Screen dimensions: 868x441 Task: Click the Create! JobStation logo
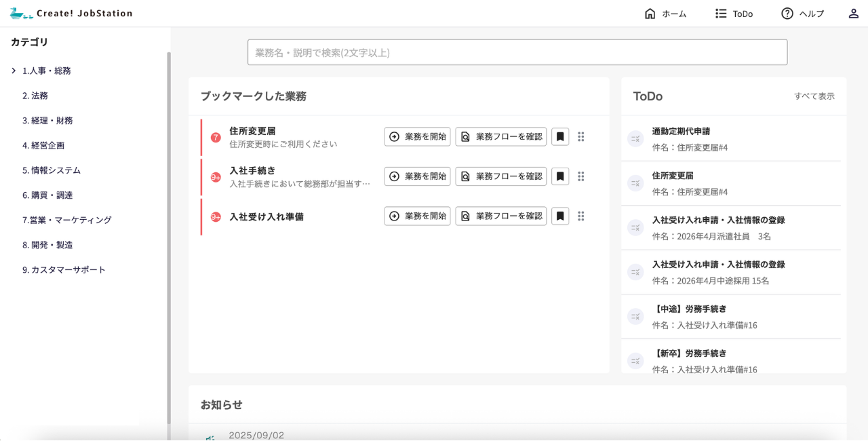(71, 14)
